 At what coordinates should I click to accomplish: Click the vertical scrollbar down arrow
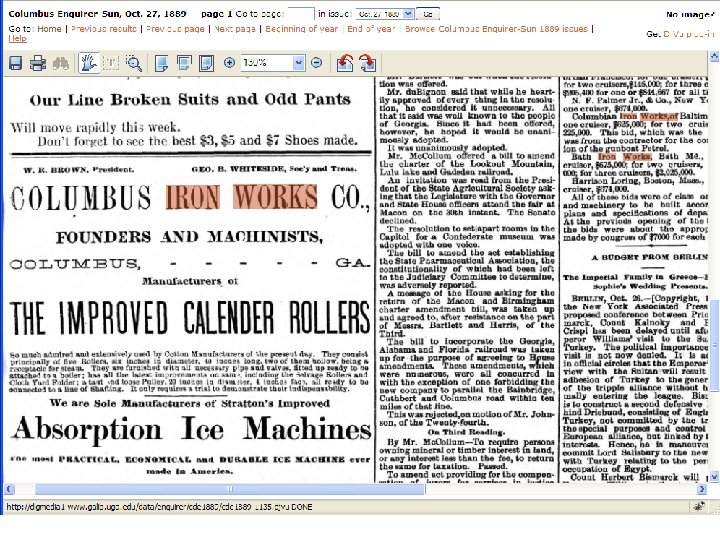tap(714, 477)
